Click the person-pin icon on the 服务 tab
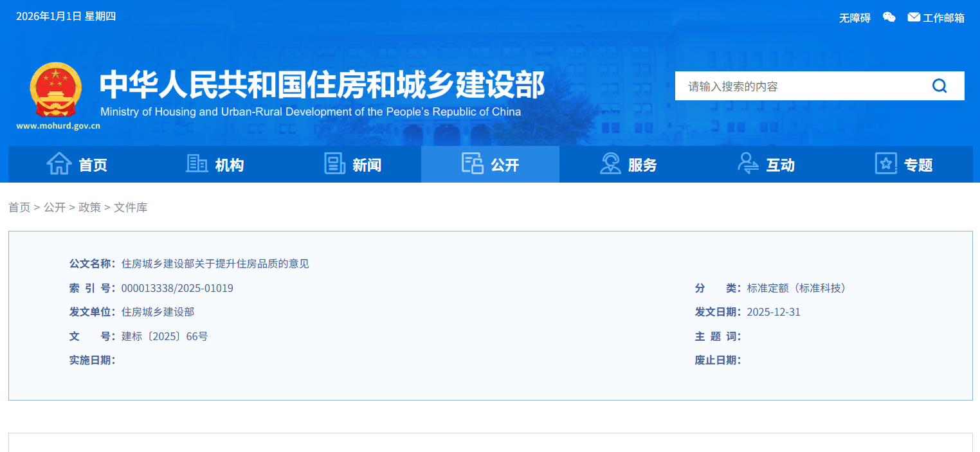Viewport: 980px width, 452px height. click(610, 163)
